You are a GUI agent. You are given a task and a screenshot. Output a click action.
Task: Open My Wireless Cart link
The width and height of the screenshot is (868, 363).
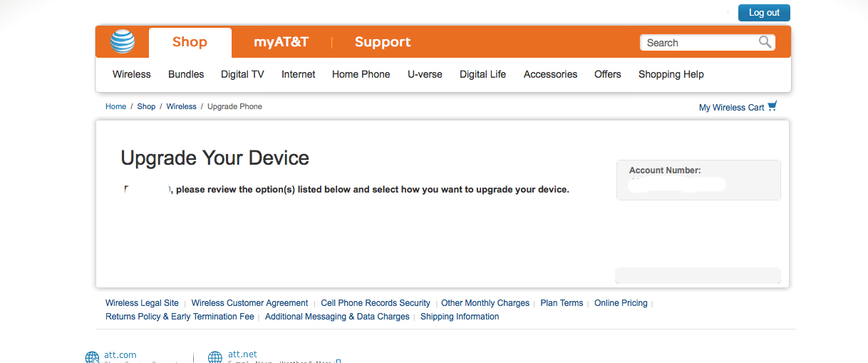731,108
